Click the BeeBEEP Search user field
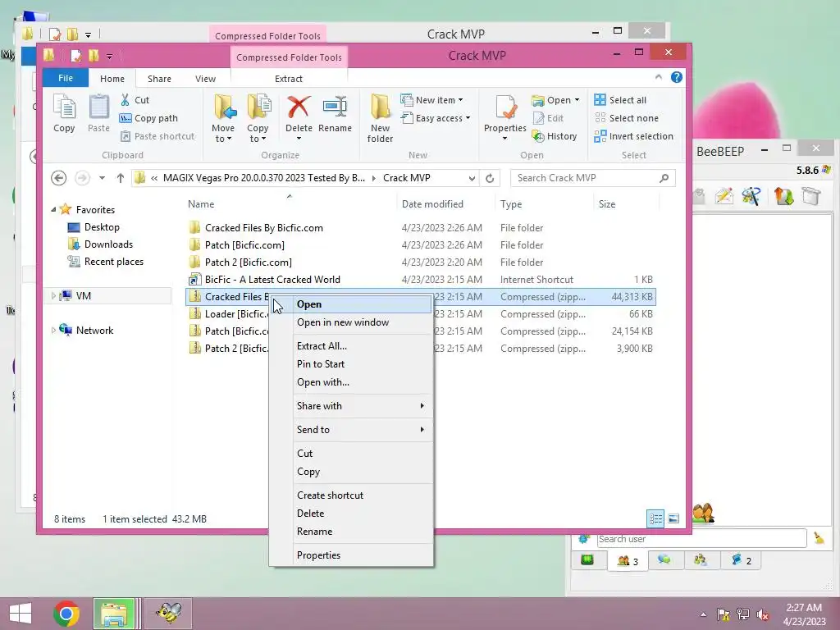 [701, 539]
